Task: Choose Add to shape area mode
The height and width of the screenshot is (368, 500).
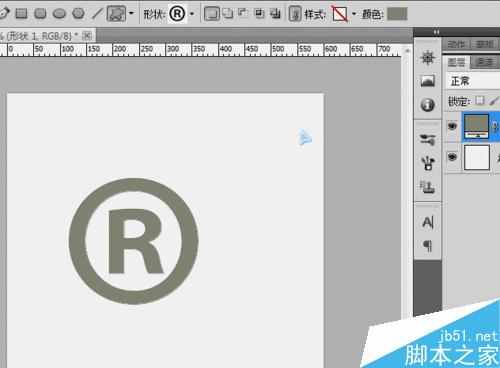Action: (x=228, y=14)
